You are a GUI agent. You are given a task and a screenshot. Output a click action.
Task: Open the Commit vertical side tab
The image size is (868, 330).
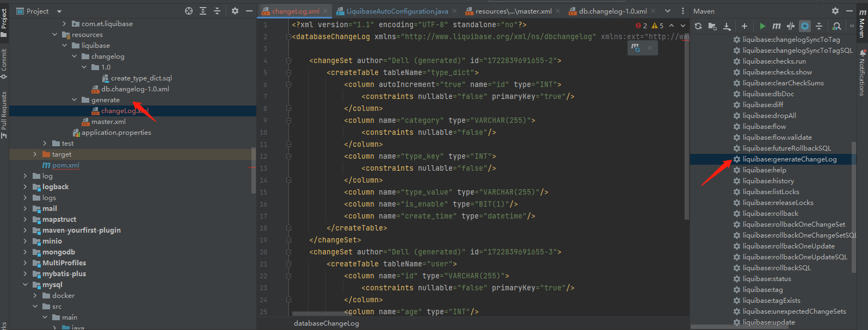coord(4,64)
